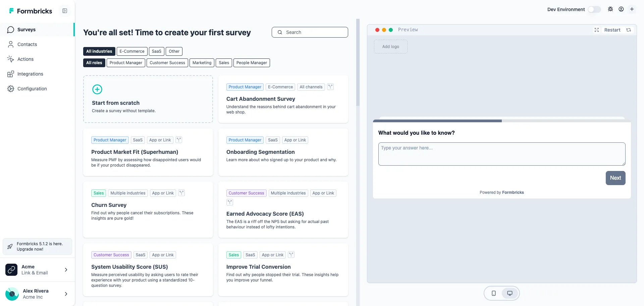Click the bug report icon in header

point(610,9)
